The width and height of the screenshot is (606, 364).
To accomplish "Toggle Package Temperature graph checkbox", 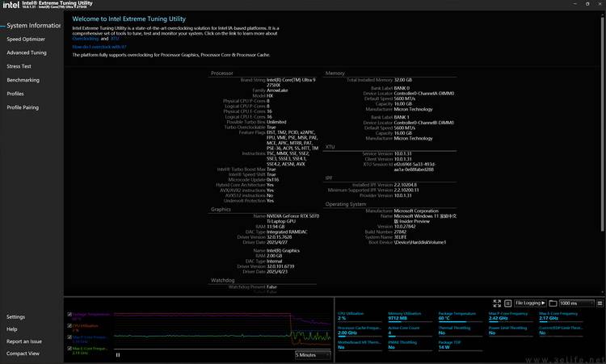I will tap(69, 315).
